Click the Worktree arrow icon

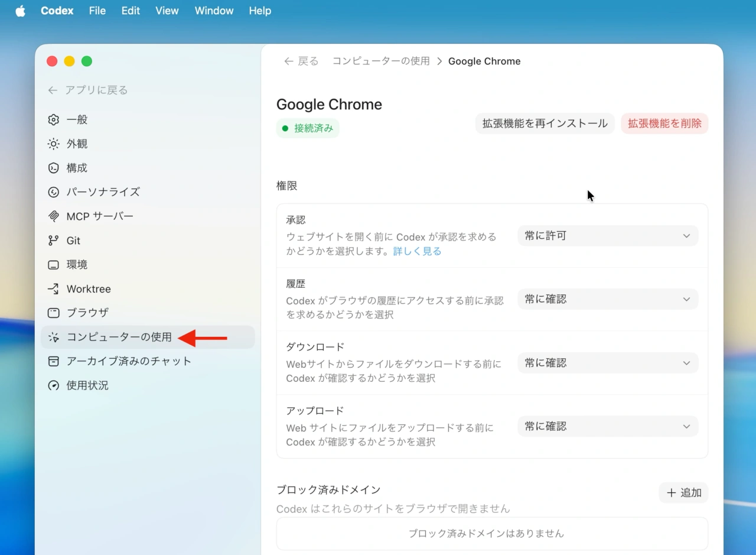tap(53, 289)
